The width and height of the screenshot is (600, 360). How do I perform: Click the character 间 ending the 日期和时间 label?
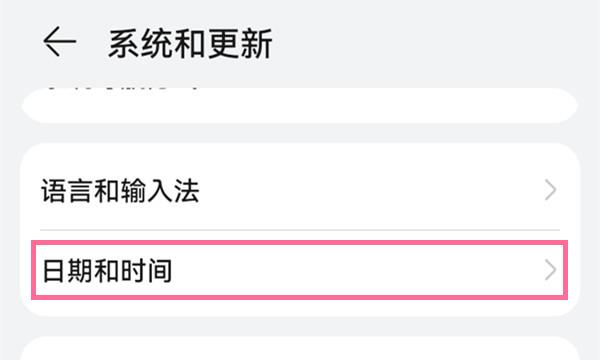coord(160,271)
